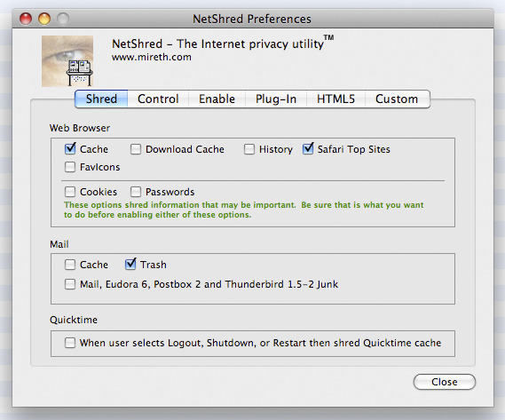Viewport: 505px width, 420px height.
Task: Switch to the Shred tab
Action: 101,99
